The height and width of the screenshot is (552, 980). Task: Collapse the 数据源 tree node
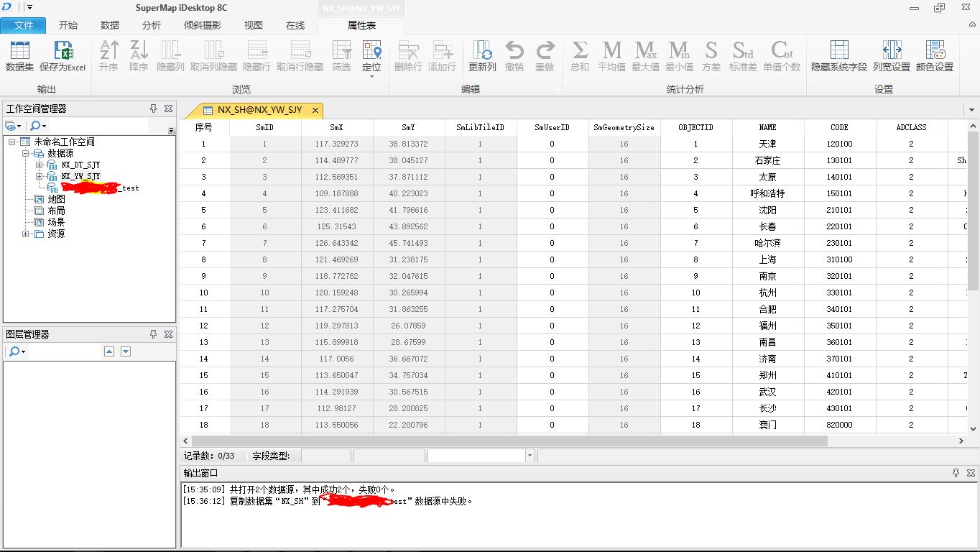point(25,153)
